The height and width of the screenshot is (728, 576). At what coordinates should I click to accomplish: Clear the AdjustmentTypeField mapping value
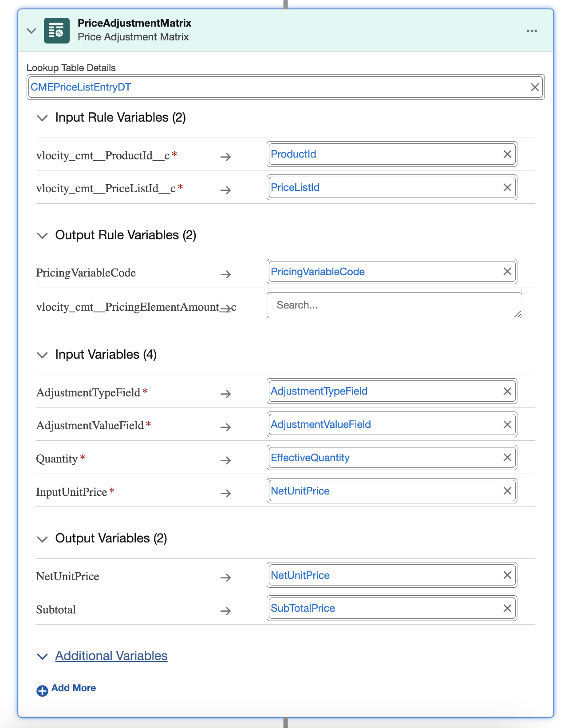tap(507, 391)
